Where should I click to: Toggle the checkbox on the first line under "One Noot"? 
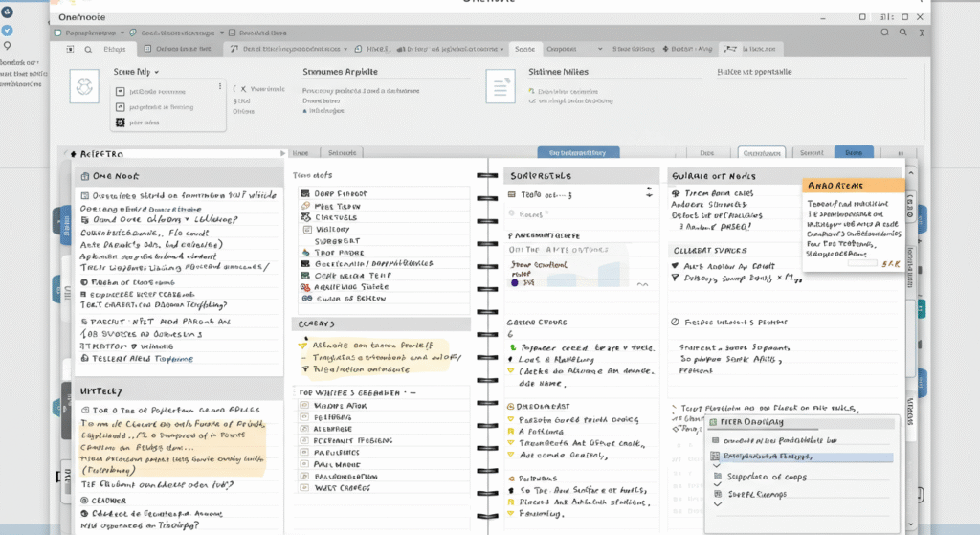(x=85, y=195)
